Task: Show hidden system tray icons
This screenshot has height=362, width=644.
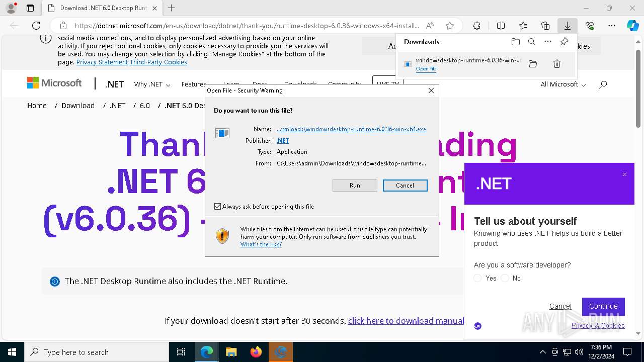Action: point(542,352)
